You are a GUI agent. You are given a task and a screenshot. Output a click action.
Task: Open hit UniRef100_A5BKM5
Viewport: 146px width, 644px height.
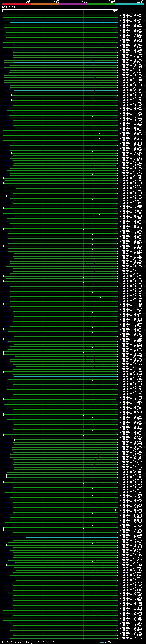coord(131,32)
